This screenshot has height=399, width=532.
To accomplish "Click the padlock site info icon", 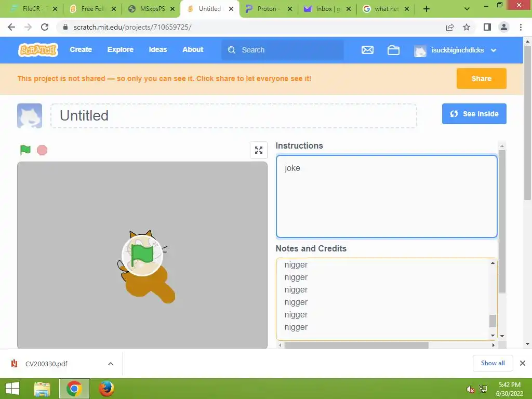I will (65, 27).
